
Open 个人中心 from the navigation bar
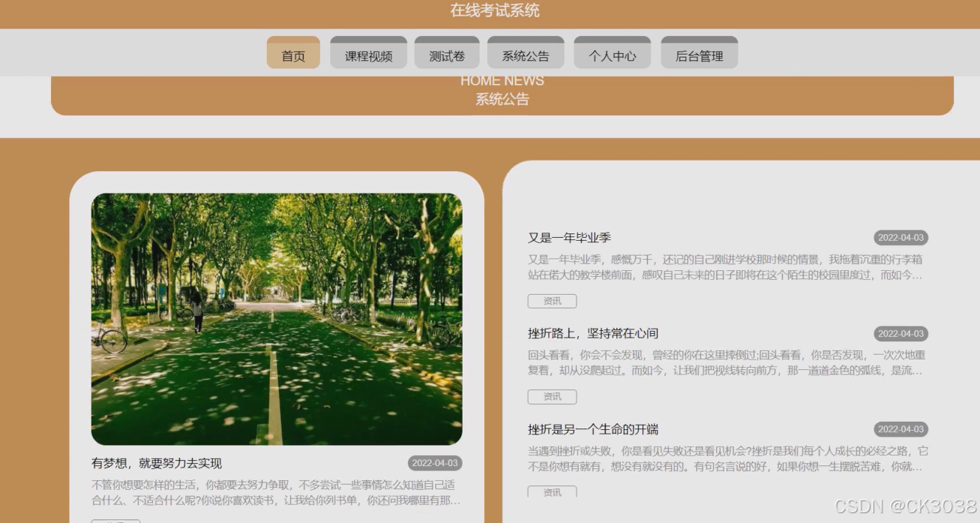click(612, 53)
